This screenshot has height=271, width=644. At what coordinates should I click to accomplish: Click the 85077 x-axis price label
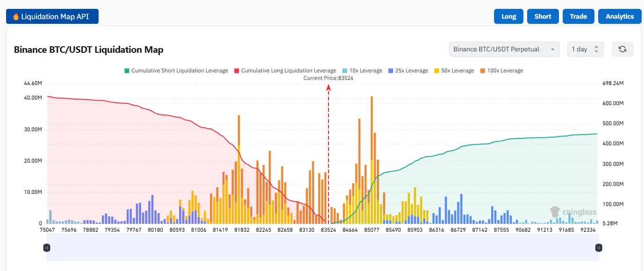[372, 230]
